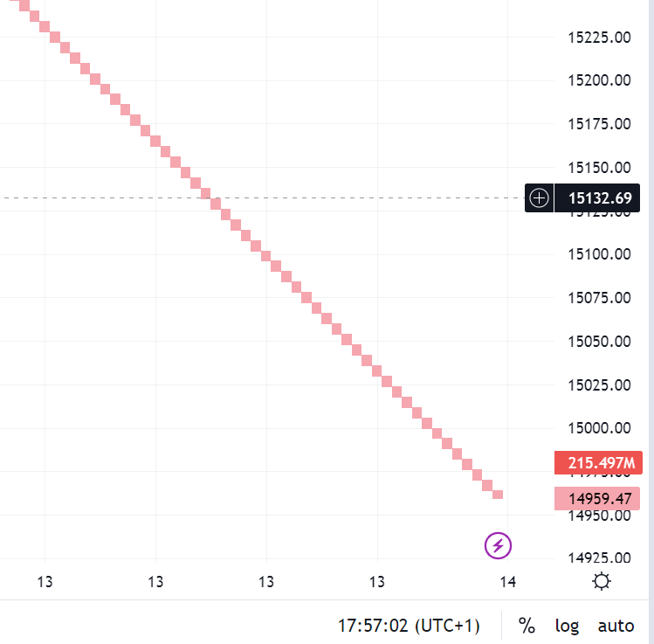Click the purple lightning bolt icon
654x644 pixels.
pos(499,546)
